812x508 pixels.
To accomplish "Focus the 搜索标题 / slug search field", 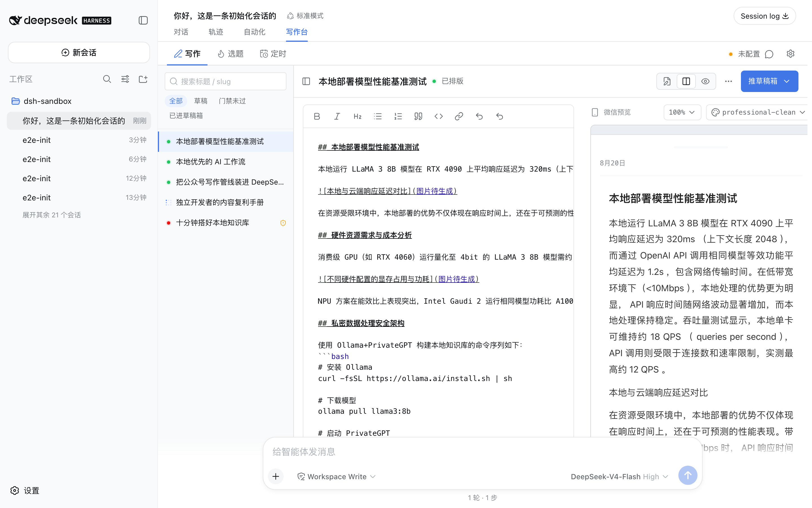I will coord(226,81).
